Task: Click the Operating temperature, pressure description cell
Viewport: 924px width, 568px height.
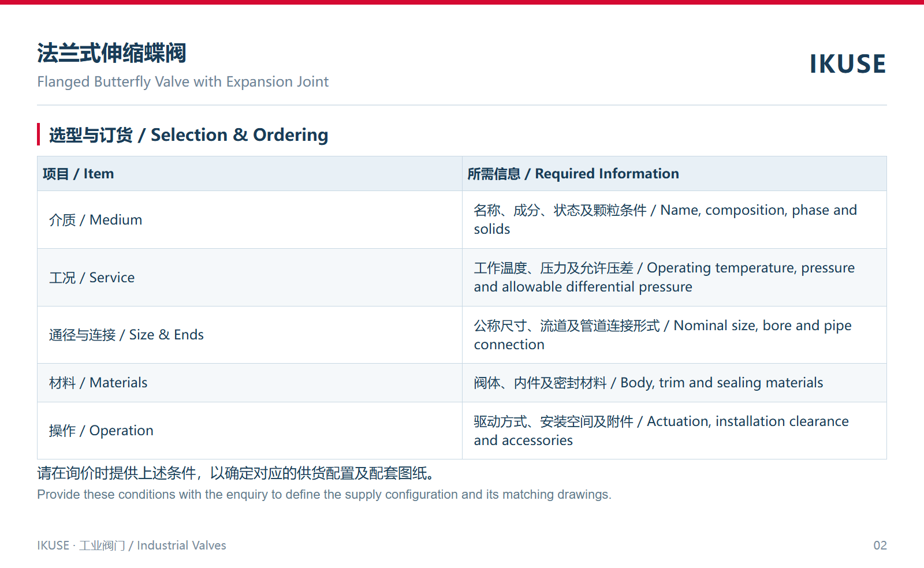Action: (x=675, y=278)
